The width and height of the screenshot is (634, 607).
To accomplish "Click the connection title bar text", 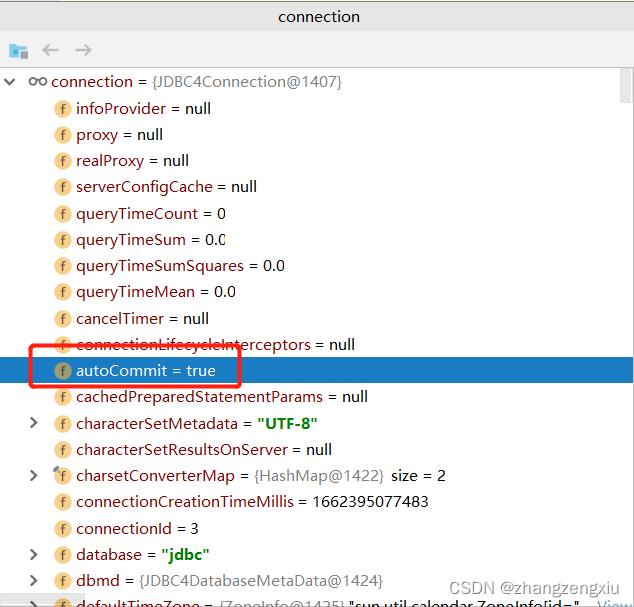I will (319, 17).
